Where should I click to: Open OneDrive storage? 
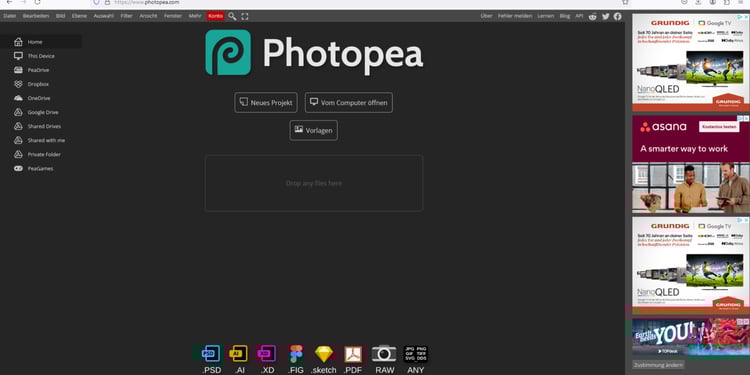pos(41,98)
